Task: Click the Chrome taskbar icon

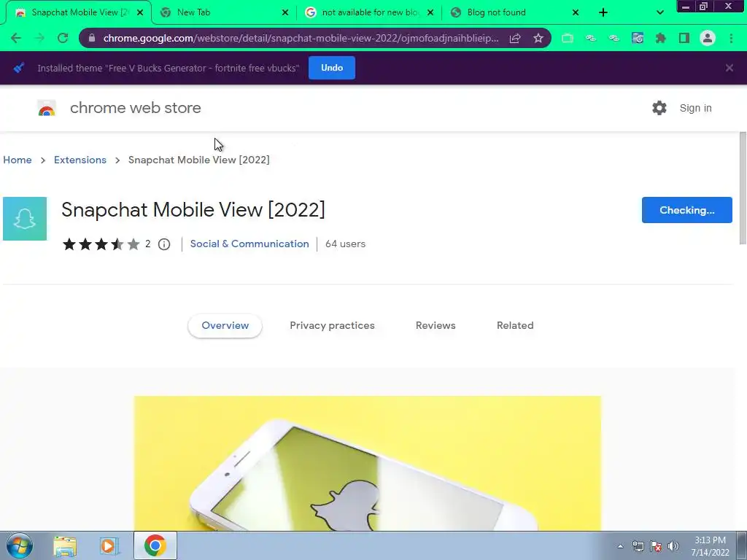Action: 155,545
